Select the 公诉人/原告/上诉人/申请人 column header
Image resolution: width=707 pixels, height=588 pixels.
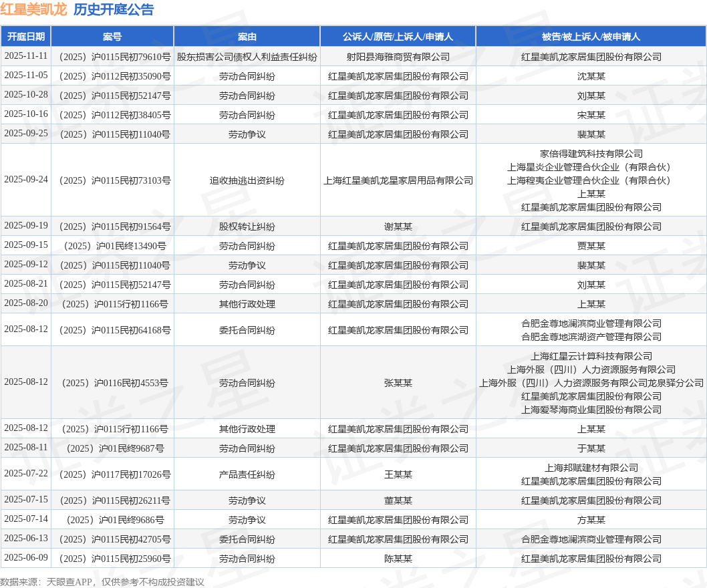pos(398,37)
